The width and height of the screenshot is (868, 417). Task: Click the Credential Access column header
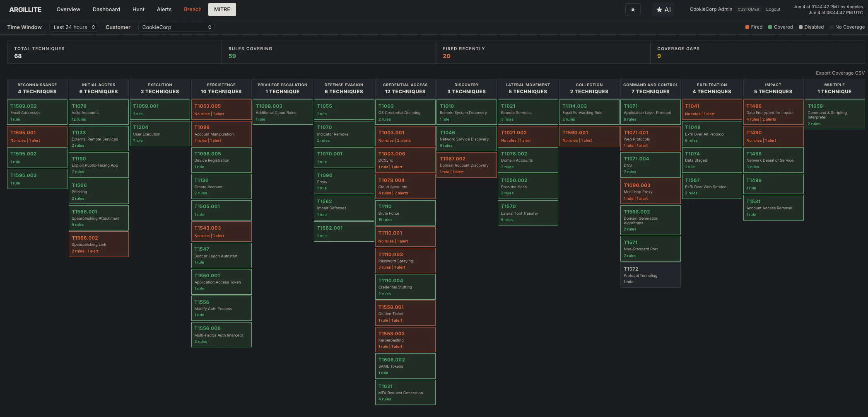coord(405,88)
